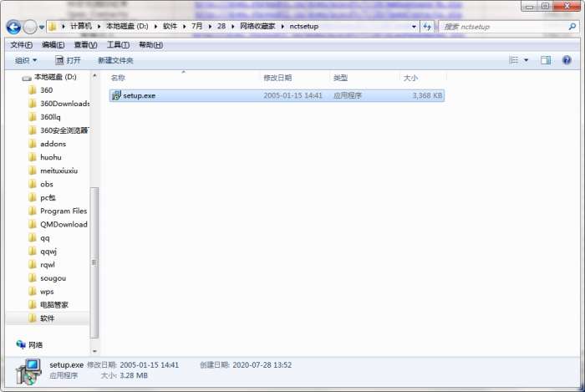Select 7月 in the address breadcrumb

pos(197,26)
